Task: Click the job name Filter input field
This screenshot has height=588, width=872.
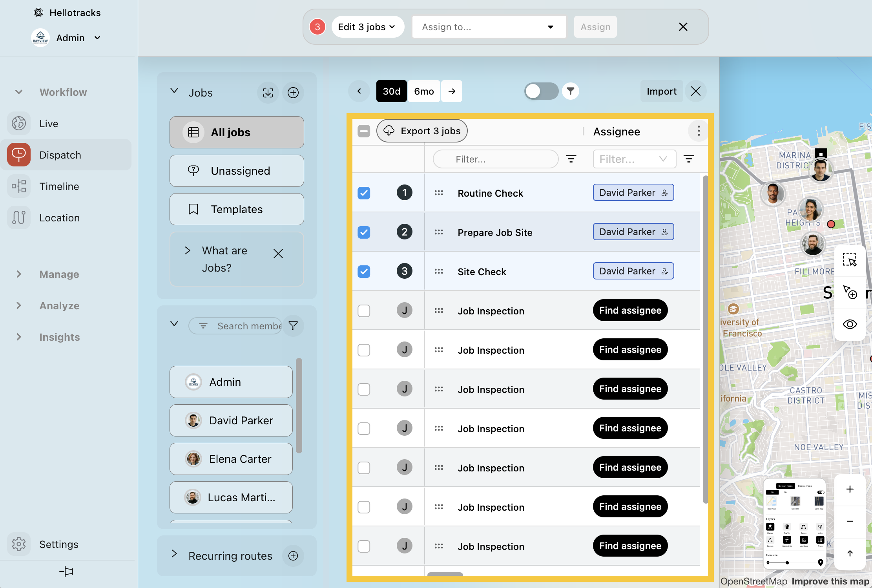Action: click(495, 159)
